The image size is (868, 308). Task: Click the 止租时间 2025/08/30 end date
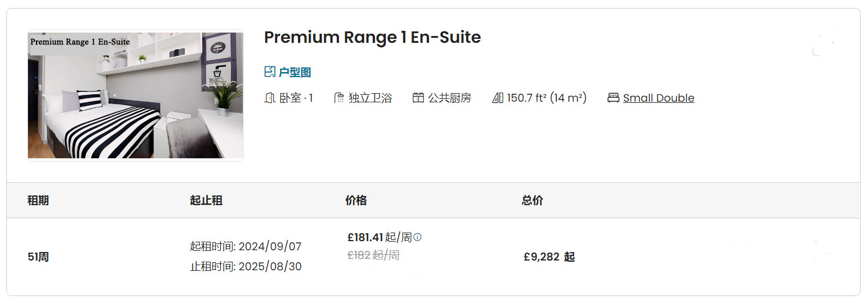click(246, 267)
